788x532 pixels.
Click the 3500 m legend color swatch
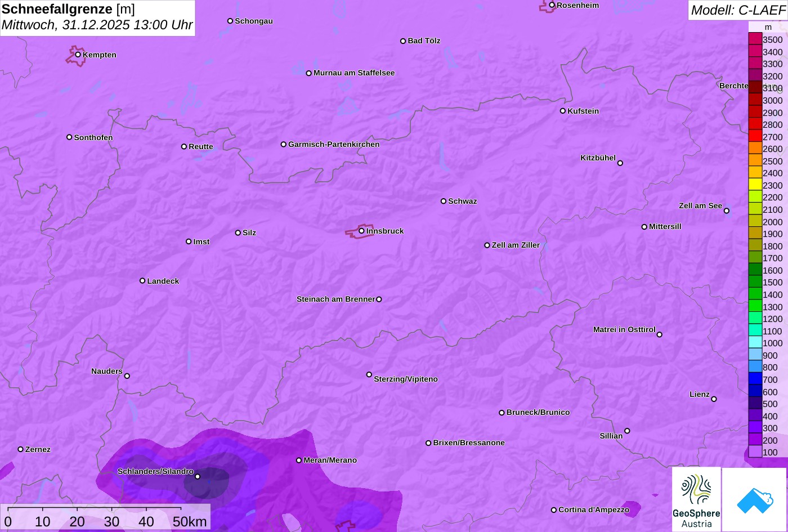click(755, 39)
